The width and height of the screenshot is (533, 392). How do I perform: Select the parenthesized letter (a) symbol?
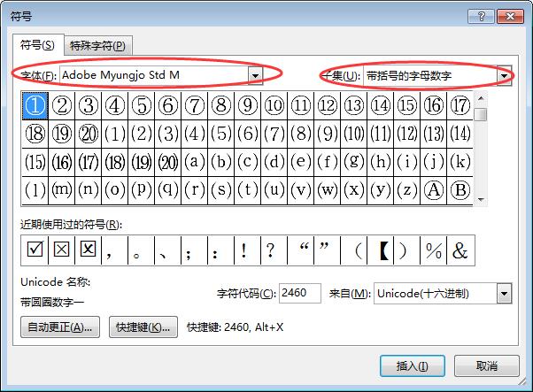pyautogui.click(x=195, y=162)
